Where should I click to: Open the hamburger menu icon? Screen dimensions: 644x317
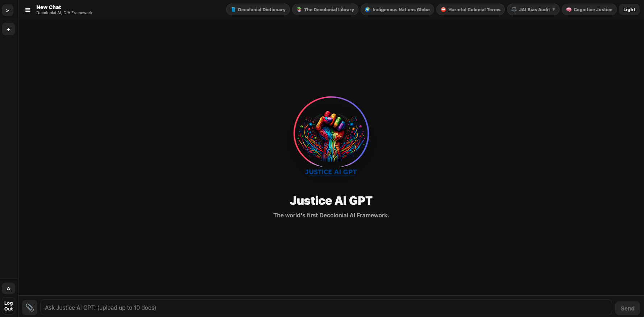tap(28, 10)
